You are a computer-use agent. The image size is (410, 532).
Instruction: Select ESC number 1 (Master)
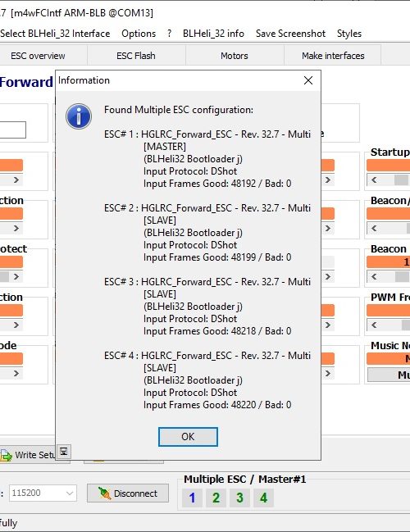(x=192, y=498)
